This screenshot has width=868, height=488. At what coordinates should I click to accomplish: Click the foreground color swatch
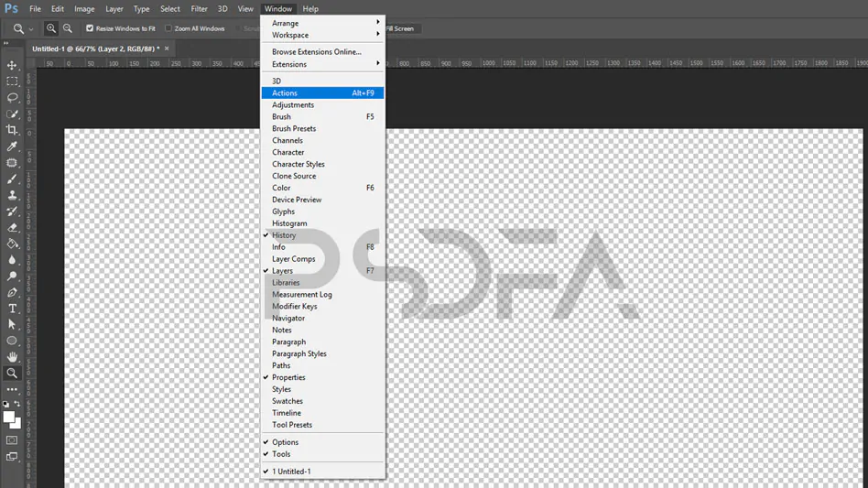[x=9, y=418]
